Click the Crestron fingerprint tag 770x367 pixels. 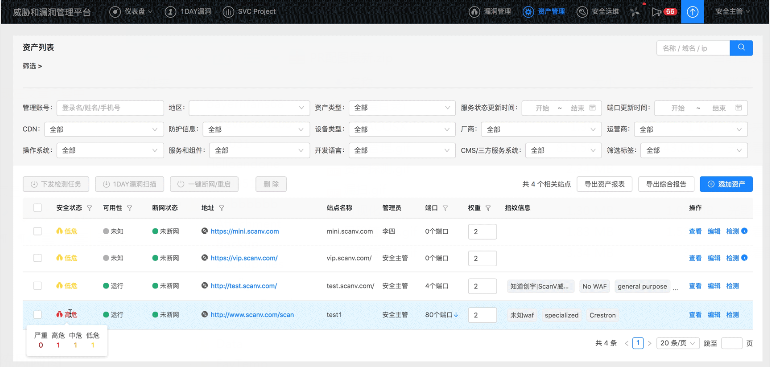click(x=602, y=315)
